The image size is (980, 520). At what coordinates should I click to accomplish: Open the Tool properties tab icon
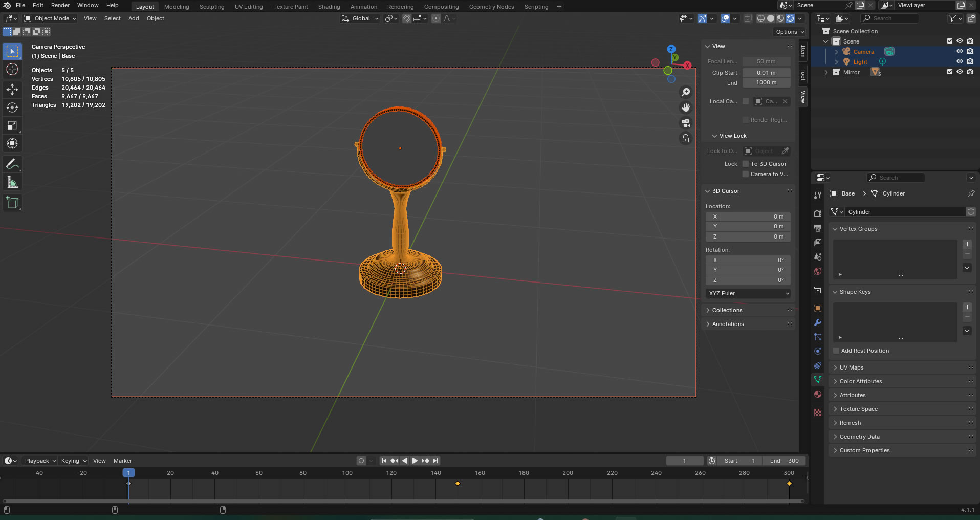coord(818,195)
